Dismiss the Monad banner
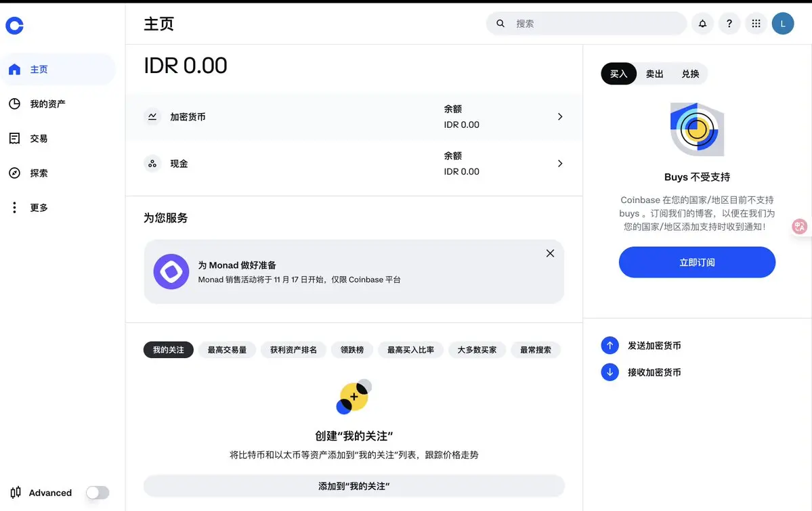812x511 pixels. (x=550, y=253)
